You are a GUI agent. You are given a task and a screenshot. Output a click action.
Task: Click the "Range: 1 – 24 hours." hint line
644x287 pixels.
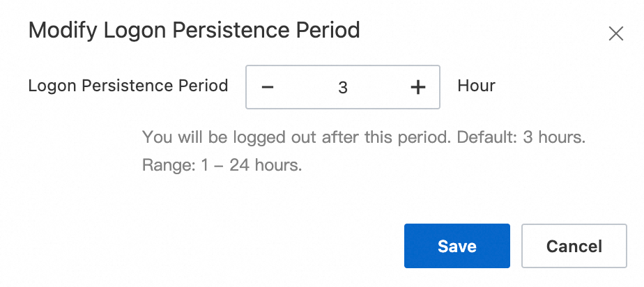click(222, 166)
